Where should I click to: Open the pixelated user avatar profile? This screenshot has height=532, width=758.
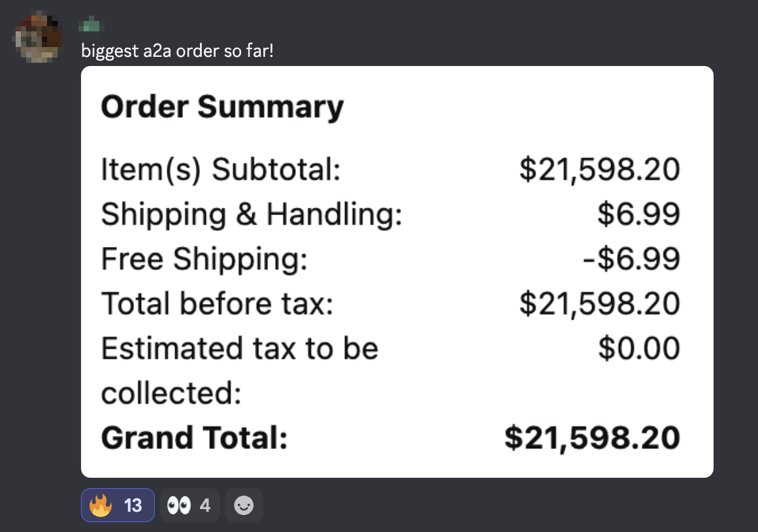[39, 39]
